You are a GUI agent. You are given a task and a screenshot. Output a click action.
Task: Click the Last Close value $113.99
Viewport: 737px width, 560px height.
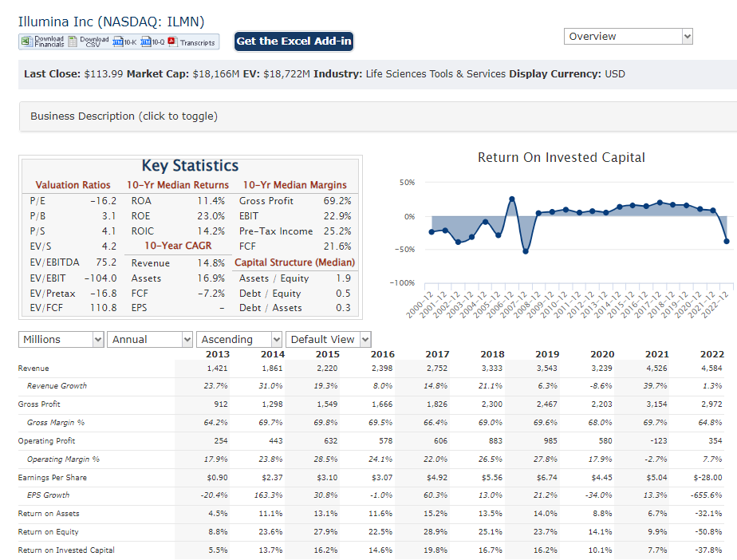coord(104,74)
